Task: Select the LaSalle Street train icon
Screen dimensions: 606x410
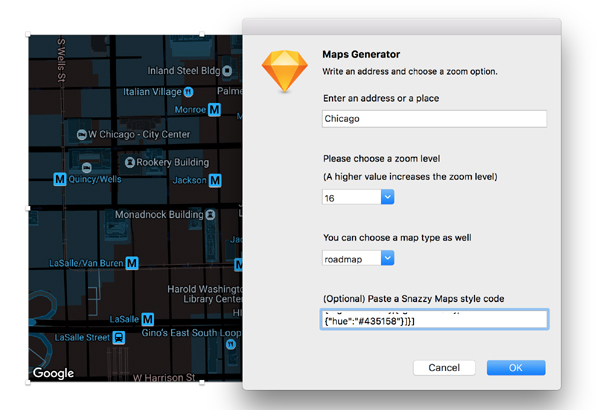Action: pyautogui.click(x=120, y=338)
